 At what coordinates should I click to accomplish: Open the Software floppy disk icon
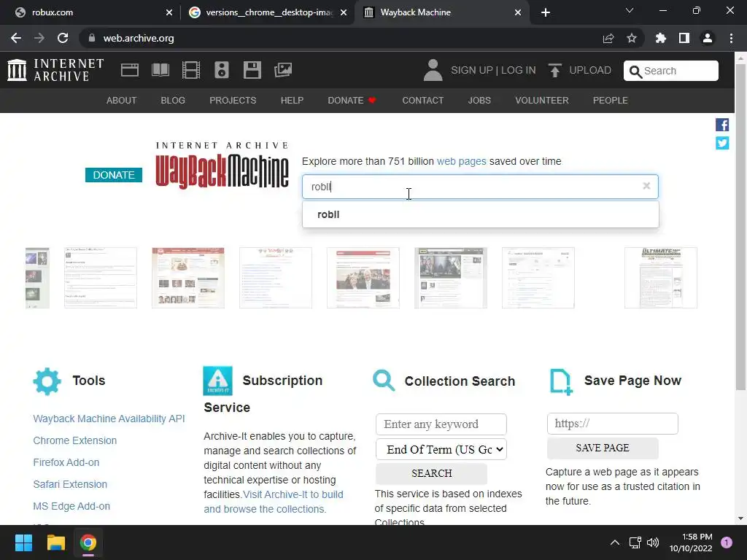[x=252, y=70]
